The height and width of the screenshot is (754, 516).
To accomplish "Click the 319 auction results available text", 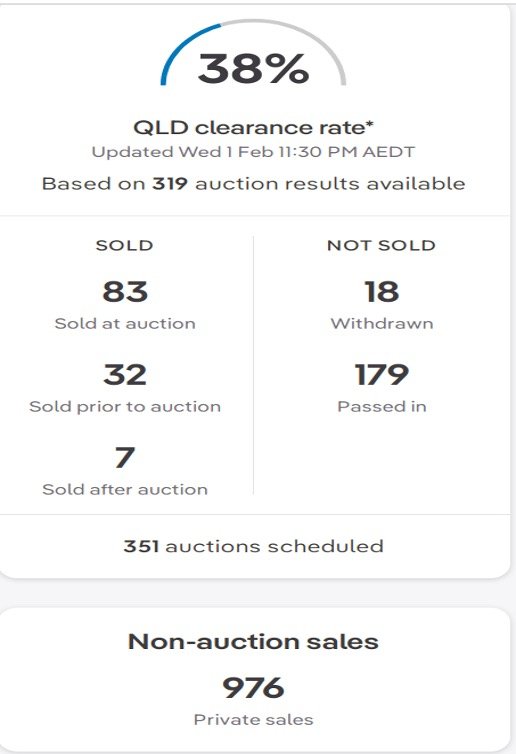I will (253, 184).
